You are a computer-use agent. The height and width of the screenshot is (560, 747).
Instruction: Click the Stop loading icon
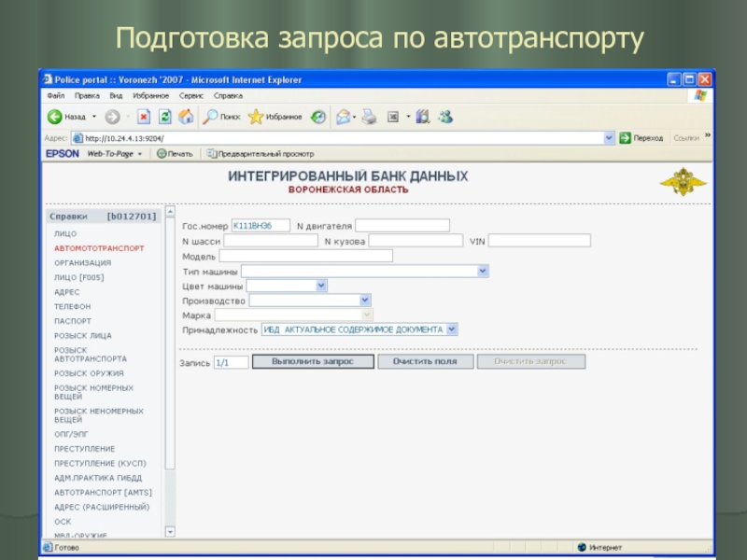click(144, 117)
